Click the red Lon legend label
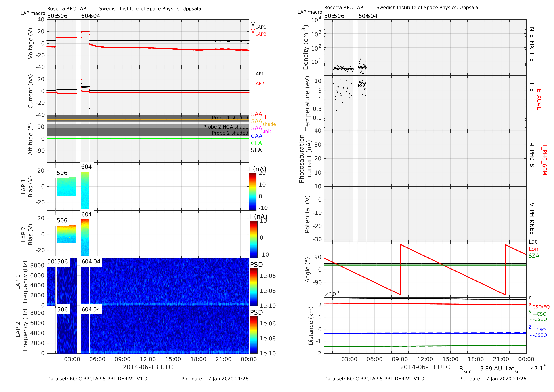554x392 pixels. [533, 249]
